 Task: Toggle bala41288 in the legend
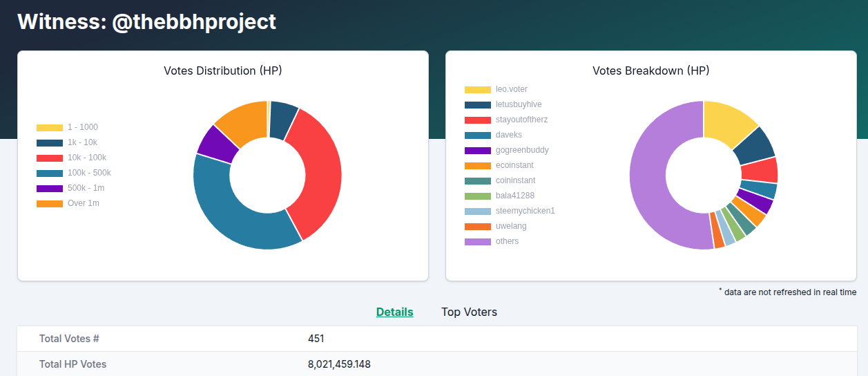click(514, 196)
